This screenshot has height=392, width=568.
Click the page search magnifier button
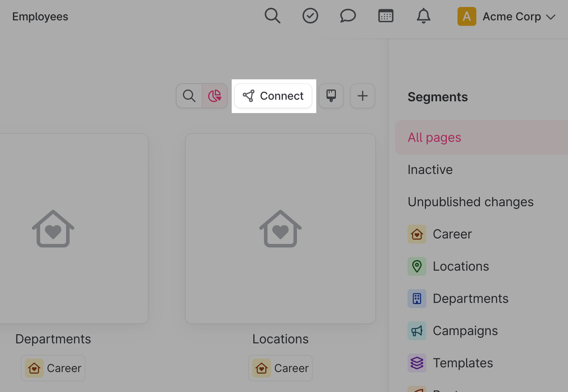189,96
